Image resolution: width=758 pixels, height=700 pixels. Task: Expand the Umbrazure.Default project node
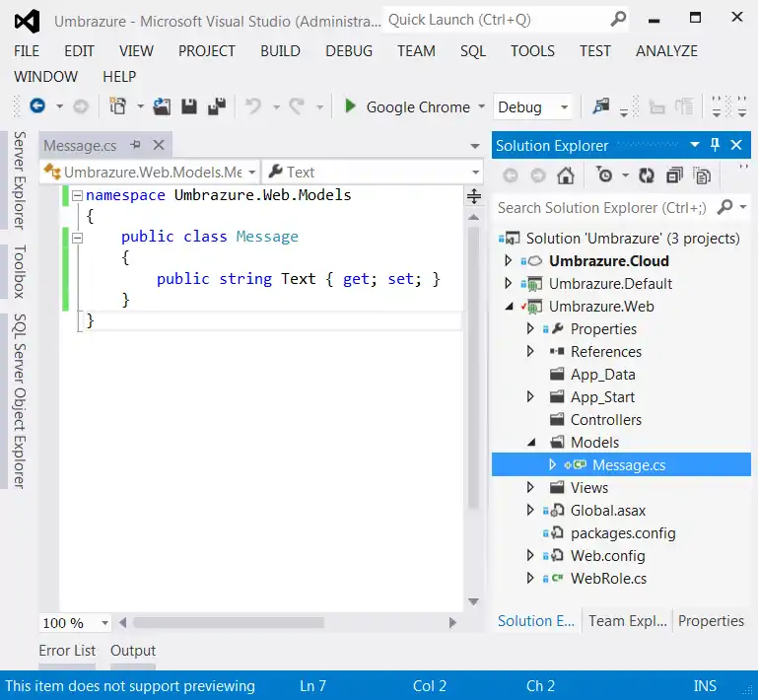coord(508,283)
